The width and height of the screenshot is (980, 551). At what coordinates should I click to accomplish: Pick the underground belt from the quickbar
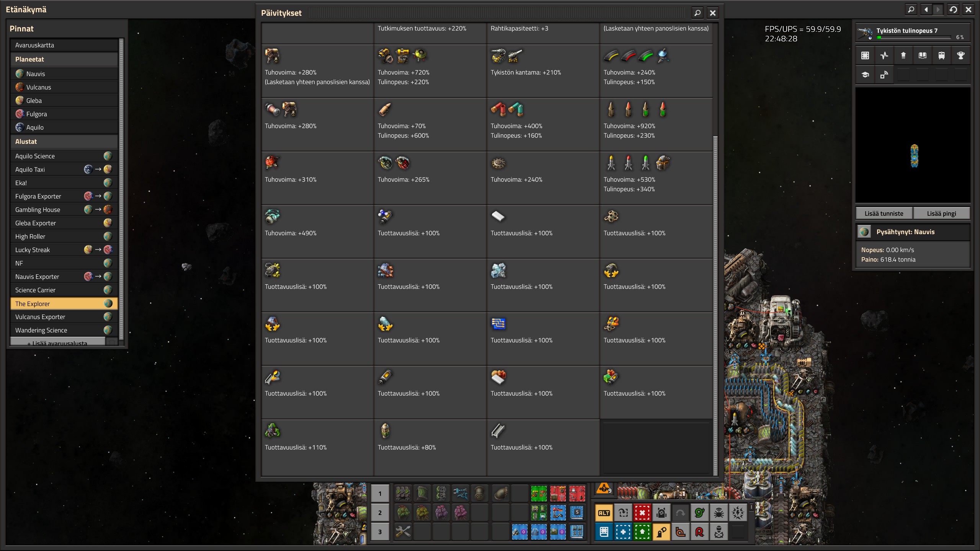(422, 494)
